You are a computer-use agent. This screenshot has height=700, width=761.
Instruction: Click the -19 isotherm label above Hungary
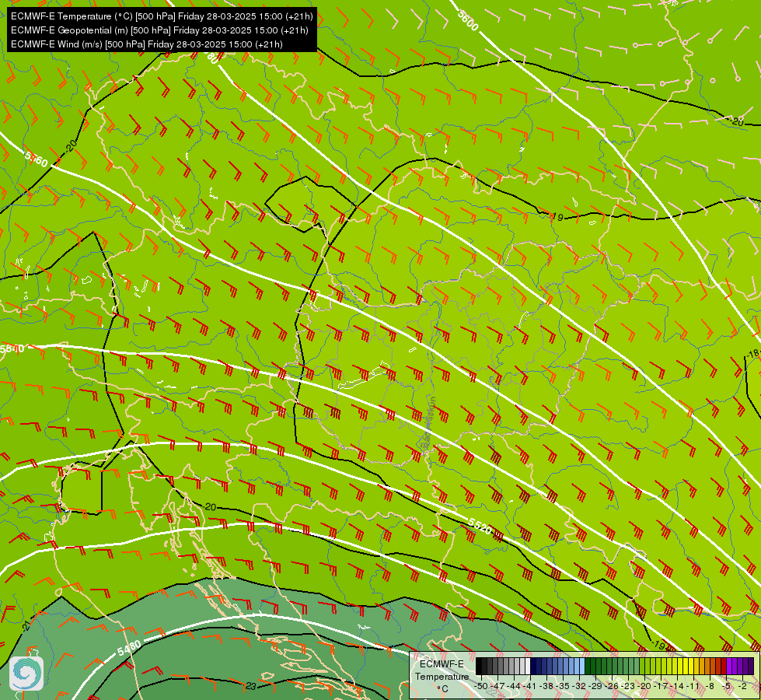[558, 217]
